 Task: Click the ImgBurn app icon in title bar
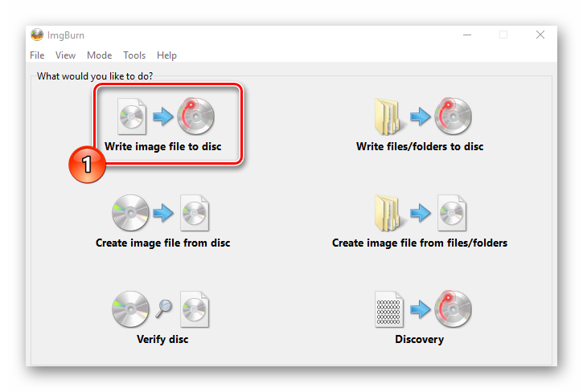(x=37, y=35)
